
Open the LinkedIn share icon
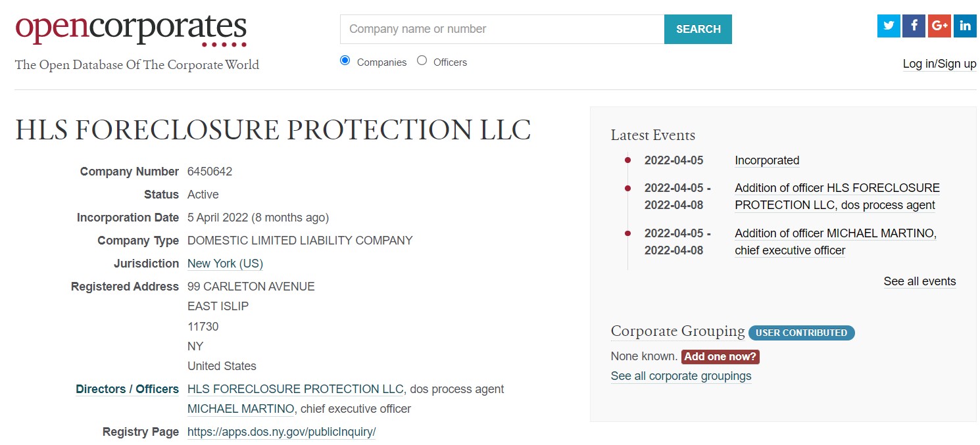pos(965,26)
